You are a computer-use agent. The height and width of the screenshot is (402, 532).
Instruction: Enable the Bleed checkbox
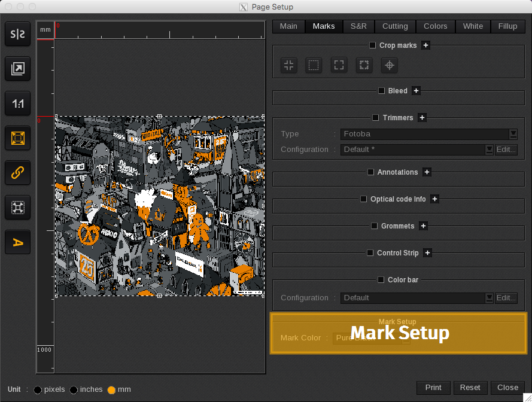(381, 91)
